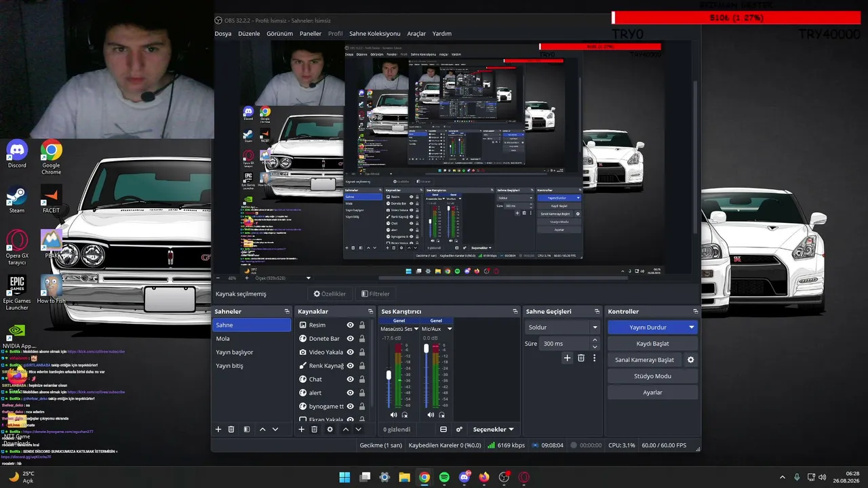Open the preview scale dropdown (Ölçek)
Screen dimensions: 868x488
coord(309,278)
